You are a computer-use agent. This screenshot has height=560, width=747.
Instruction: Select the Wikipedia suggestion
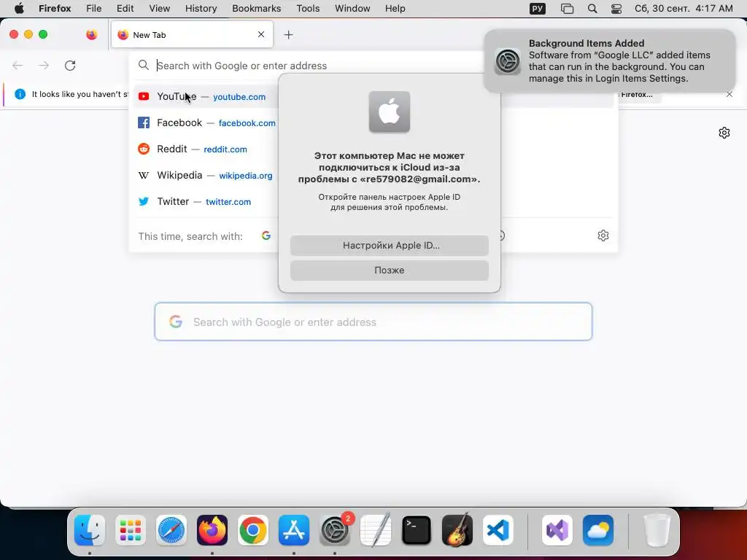pyautogui.click(x=206, y=175)
